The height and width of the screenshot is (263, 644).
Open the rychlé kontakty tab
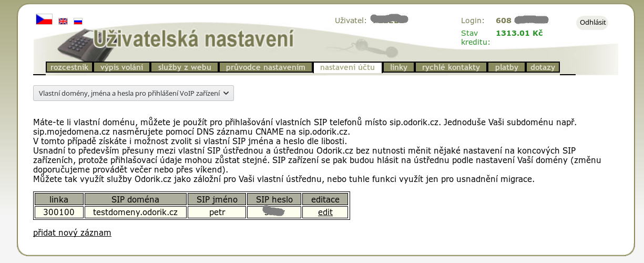pyautogui.click(x=451, y=67)
